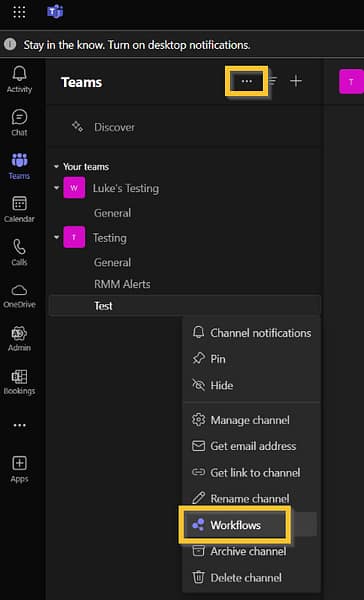Choose Archive channel option
The image size is (364, 600).
251,551
